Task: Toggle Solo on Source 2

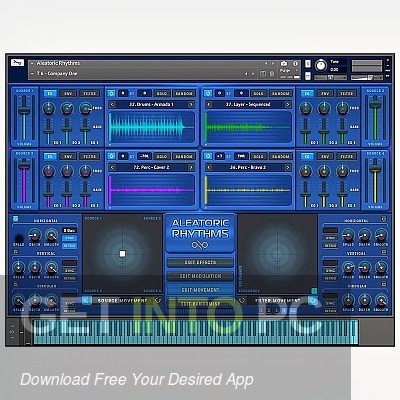Action: pyautogui.click(x=258, y=94)
